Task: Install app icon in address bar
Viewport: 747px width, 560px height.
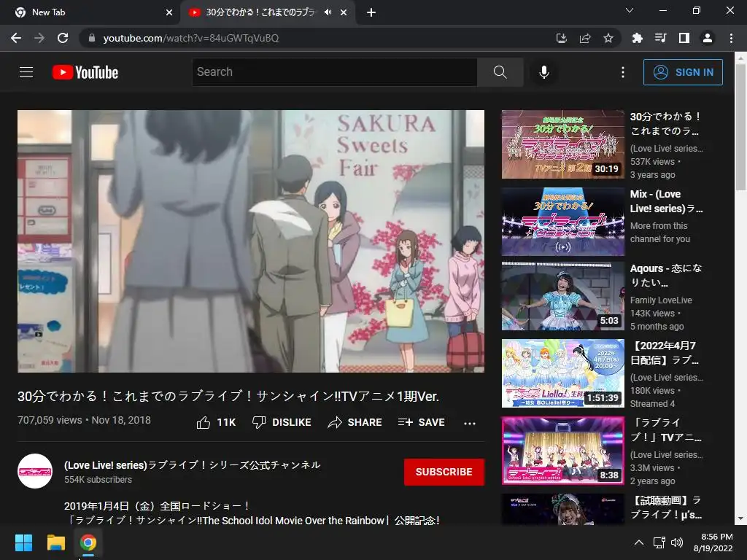Action: (561, 38)
